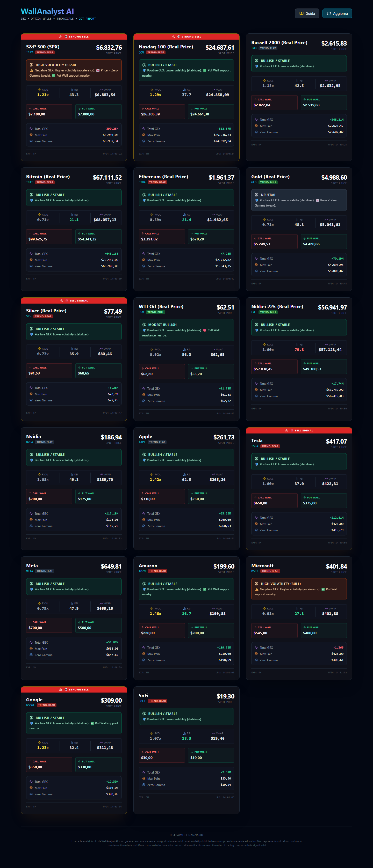Click the warning triangle in S&P 500 banner
Screen dimensions: 373x868
[61, 37]
